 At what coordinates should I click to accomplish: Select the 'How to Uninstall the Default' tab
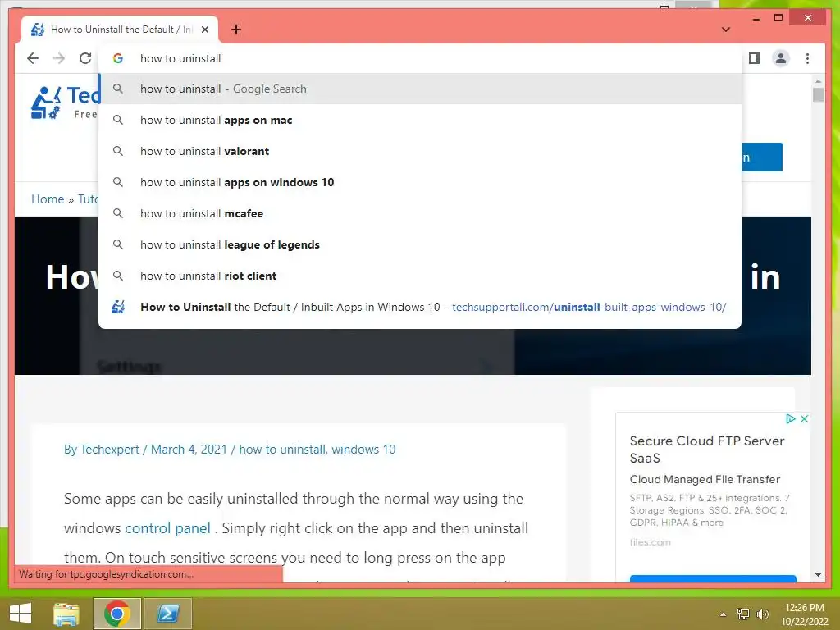click(x=120, y=30)
